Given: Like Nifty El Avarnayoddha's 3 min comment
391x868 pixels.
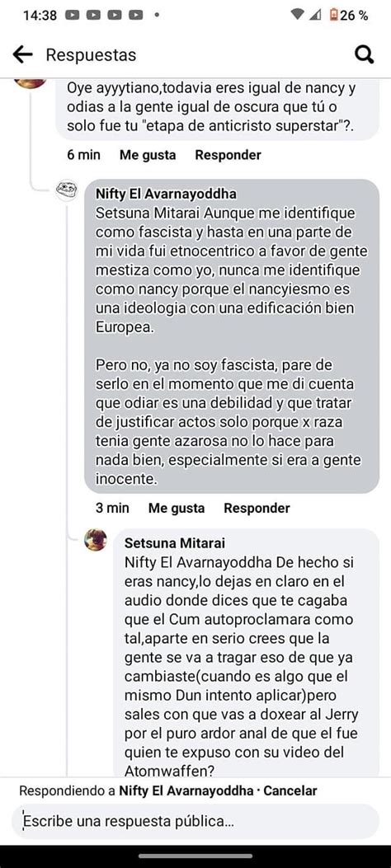Looking at the screenshot, I should point(177,508).
